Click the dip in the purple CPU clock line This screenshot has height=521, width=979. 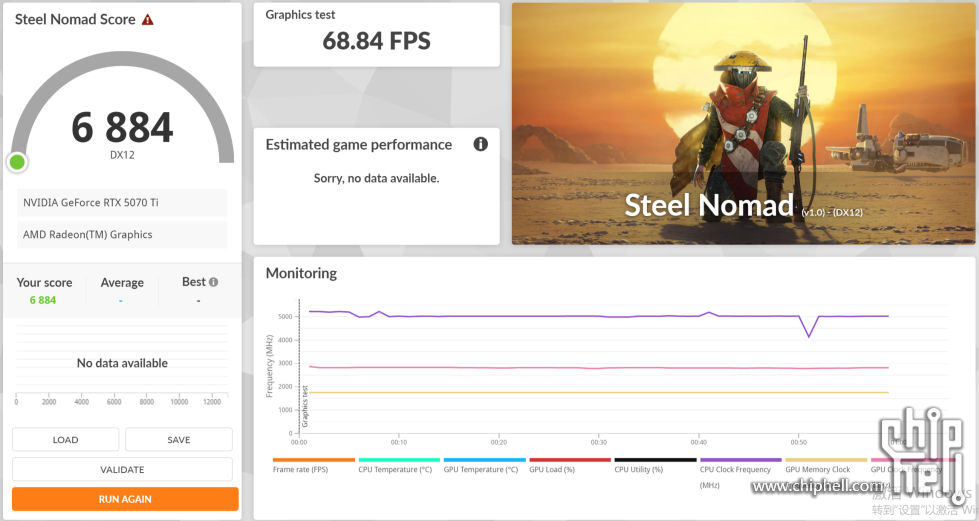809,336
